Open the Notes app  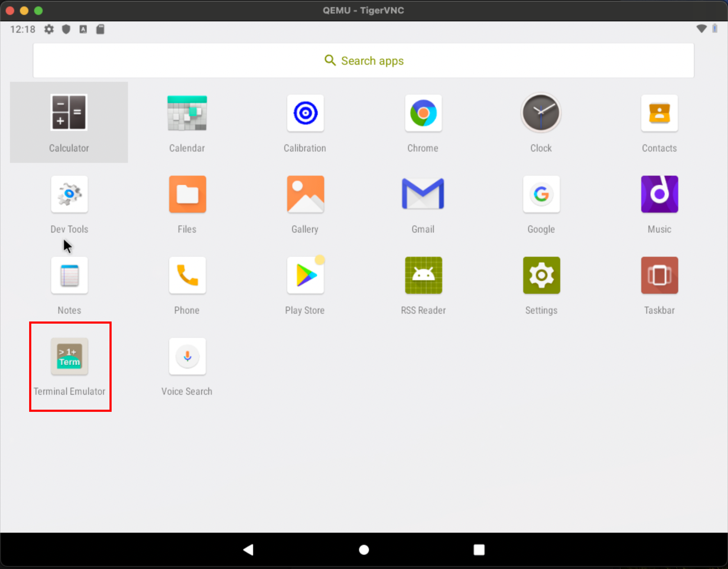click(x=69, y=275)
